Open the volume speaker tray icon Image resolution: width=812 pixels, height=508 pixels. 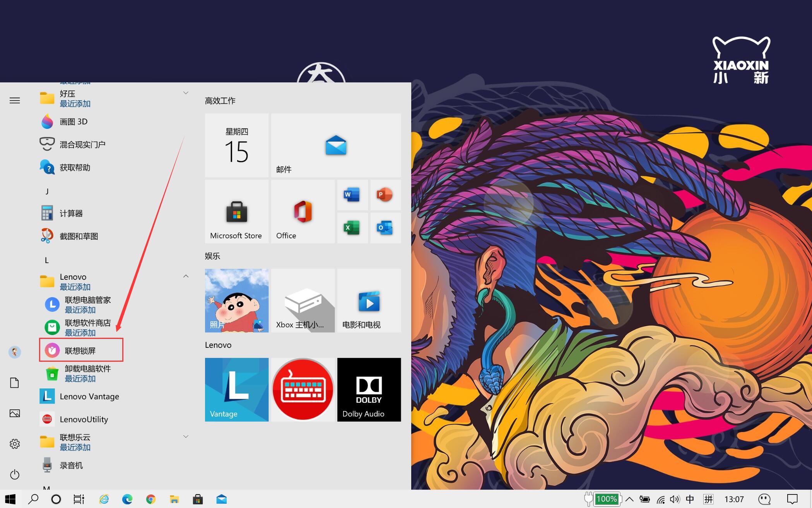tap(675, 499)
